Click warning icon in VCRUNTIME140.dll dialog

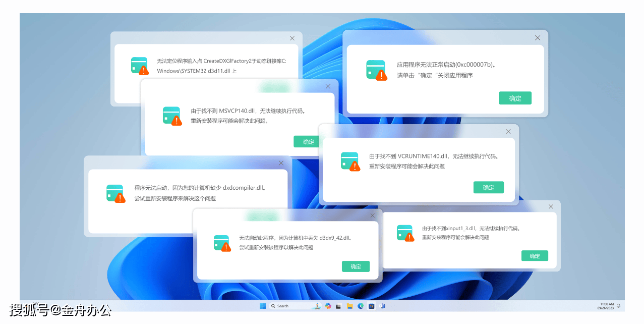tap(350, 161)
